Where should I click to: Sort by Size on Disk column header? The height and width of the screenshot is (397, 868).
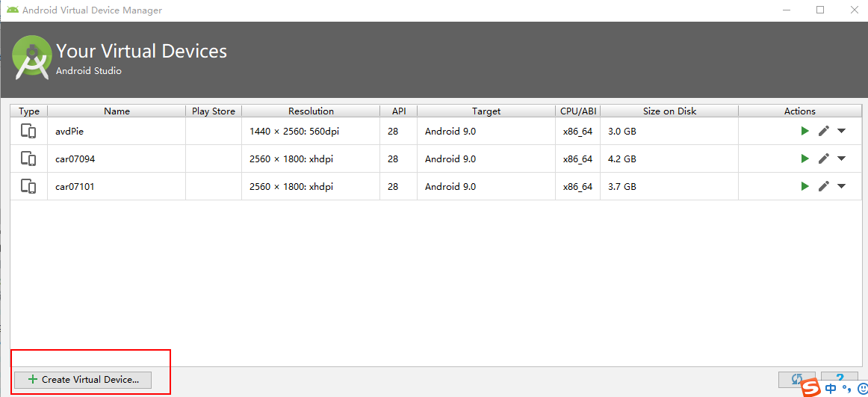pyautogui.click(x=670, y=111)
